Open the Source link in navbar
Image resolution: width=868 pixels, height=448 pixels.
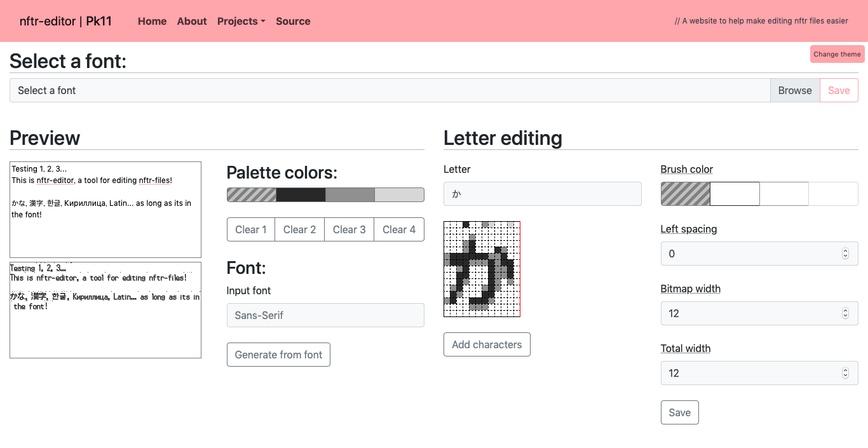pos(293,21)
